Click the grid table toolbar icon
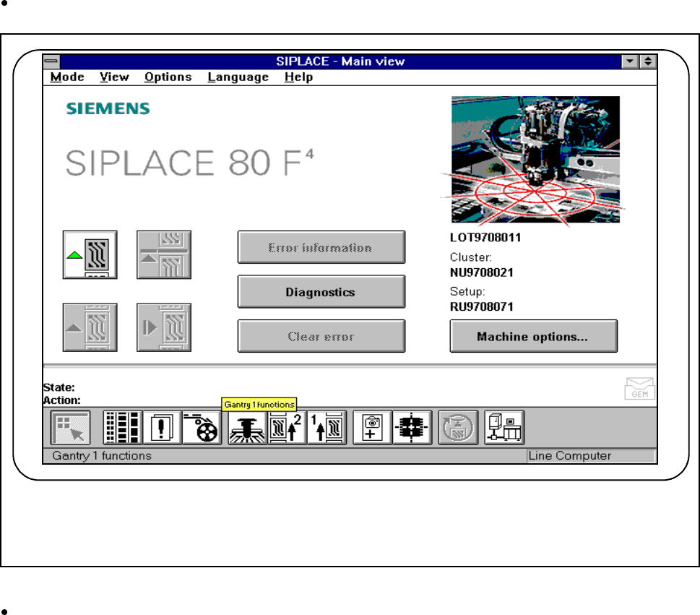700x615 pixels. pyautogui.click(x=121, y=428)
